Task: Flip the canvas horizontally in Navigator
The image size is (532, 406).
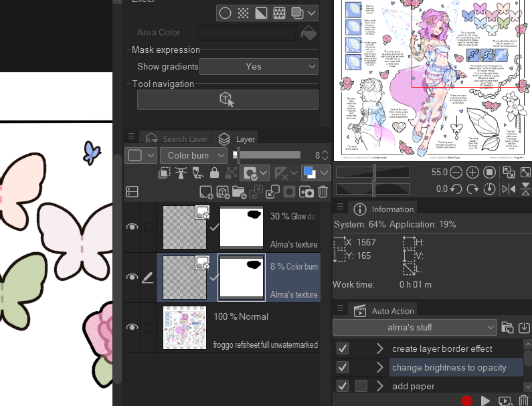Action: click(x=509, y=189)
